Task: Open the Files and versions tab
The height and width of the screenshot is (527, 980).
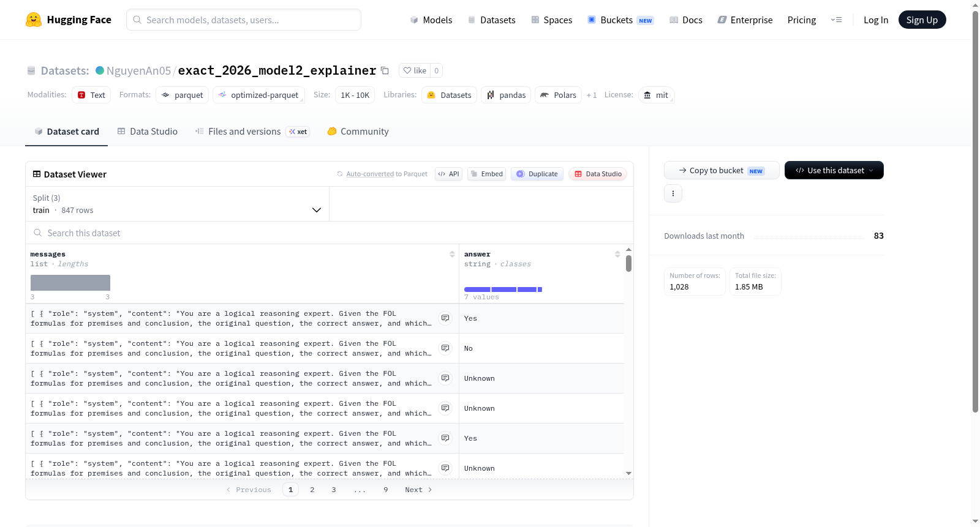Action: [252, 131]
